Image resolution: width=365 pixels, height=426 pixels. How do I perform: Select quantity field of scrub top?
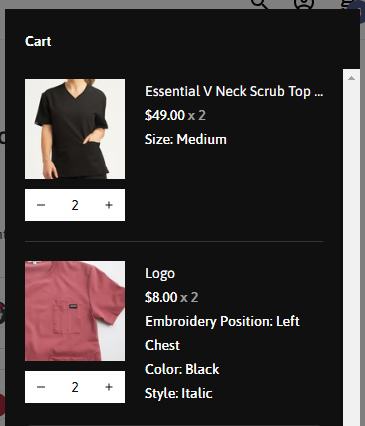75,205
